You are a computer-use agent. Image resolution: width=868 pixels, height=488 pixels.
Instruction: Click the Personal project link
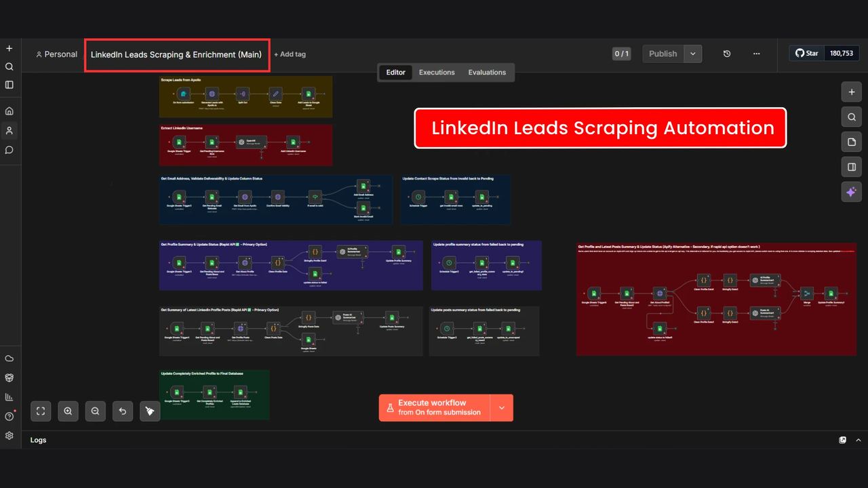pos(56,54)
